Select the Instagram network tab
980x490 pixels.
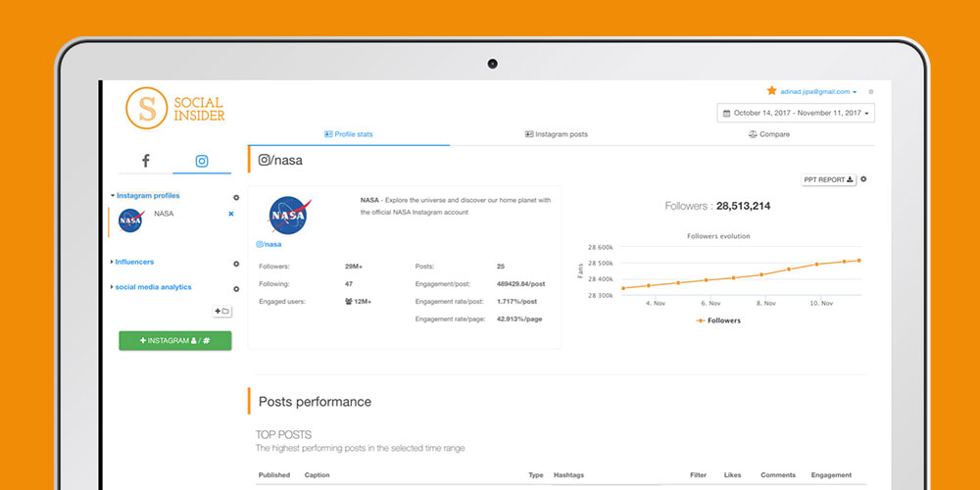tap(202, 162)
